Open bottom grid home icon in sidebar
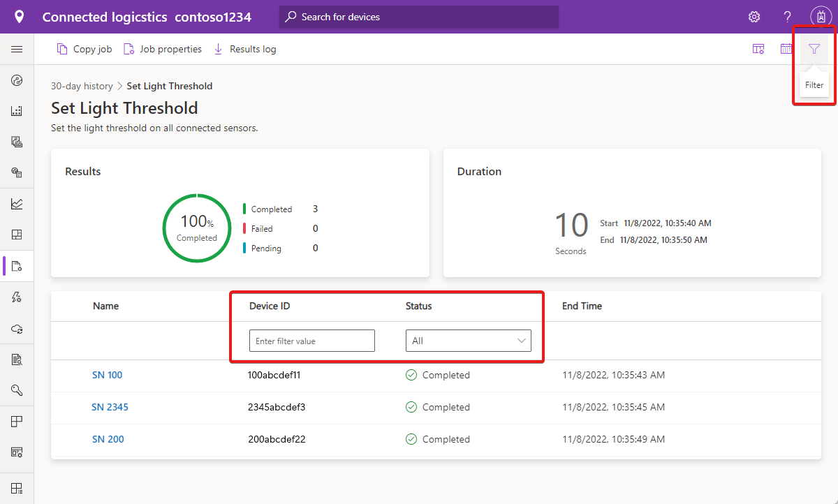Viewport: 838px width, 504px height. (17, 488)
